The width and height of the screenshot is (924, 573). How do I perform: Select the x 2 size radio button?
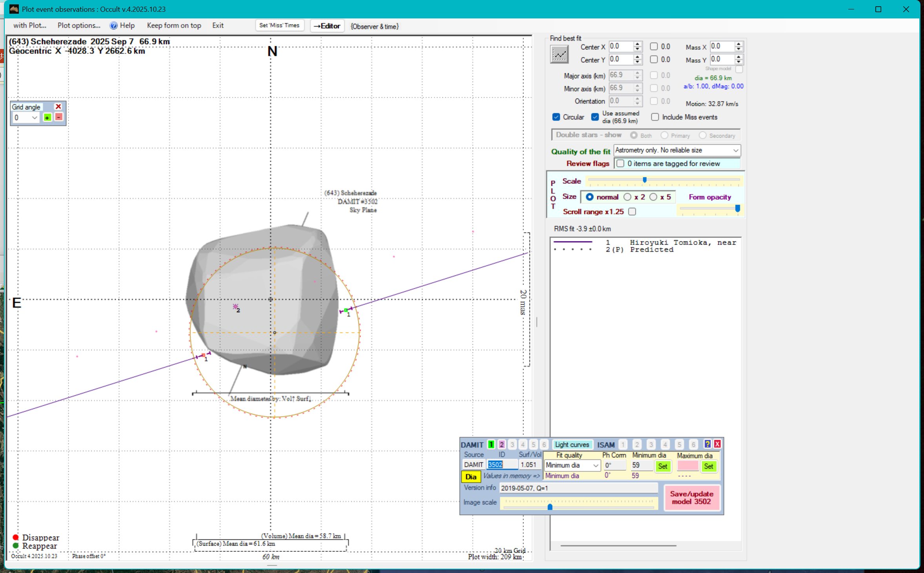pos(628,197)
